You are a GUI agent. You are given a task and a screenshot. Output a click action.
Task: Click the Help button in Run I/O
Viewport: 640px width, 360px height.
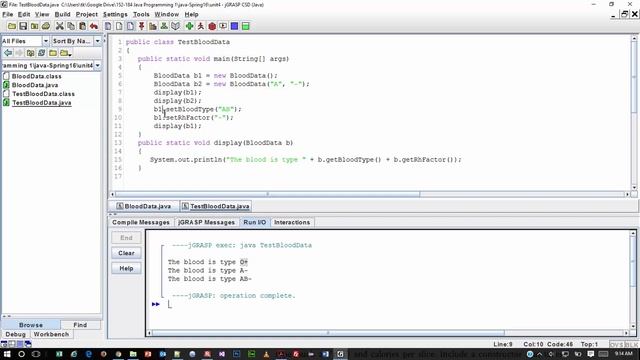click(126, 268)
